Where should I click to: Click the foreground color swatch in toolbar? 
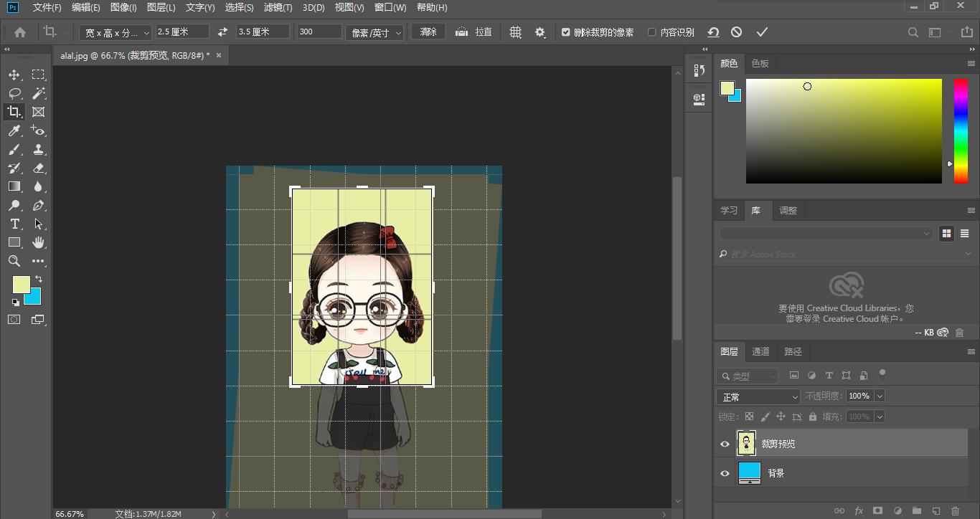coord(20,284)
